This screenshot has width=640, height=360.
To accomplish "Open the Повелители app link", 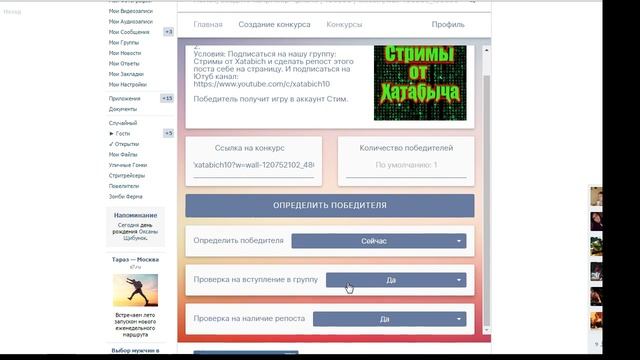I will tap(124, 186).
